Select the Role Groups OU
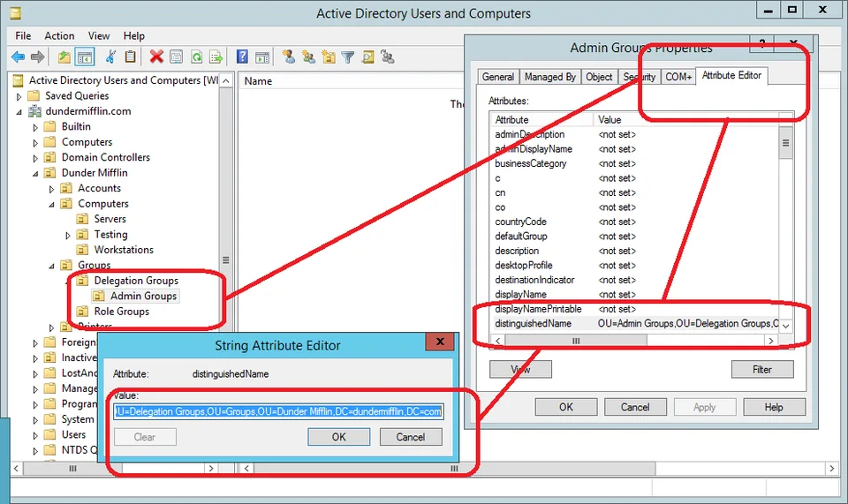The image size is (848, 504). [122, 312]
